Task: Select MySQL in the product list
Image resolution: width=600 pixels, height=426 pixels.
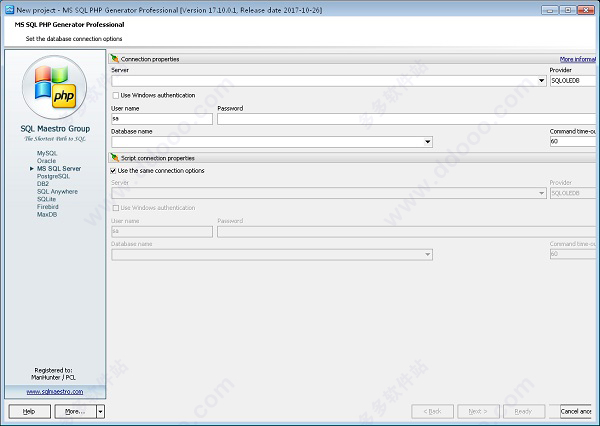Action: [x=47, y=153]
